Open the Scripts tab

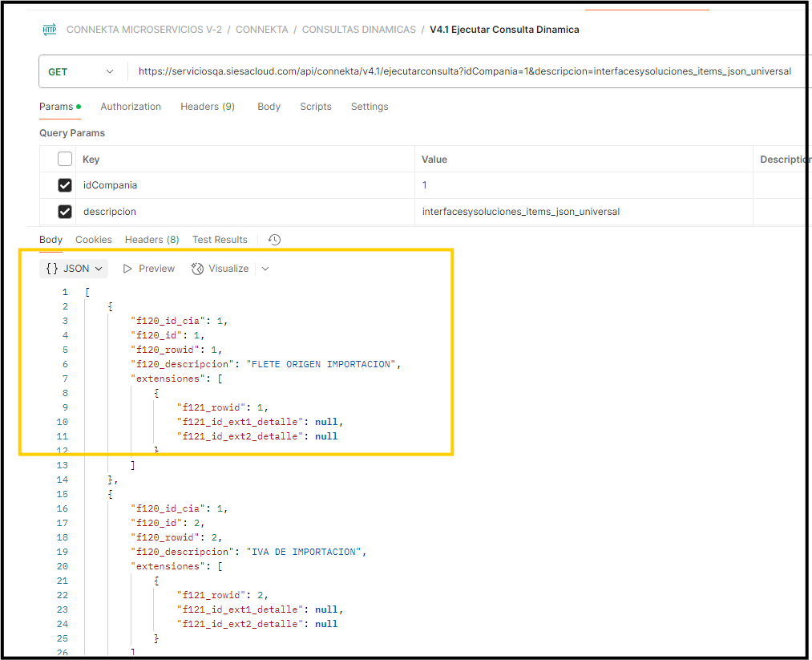315,106
